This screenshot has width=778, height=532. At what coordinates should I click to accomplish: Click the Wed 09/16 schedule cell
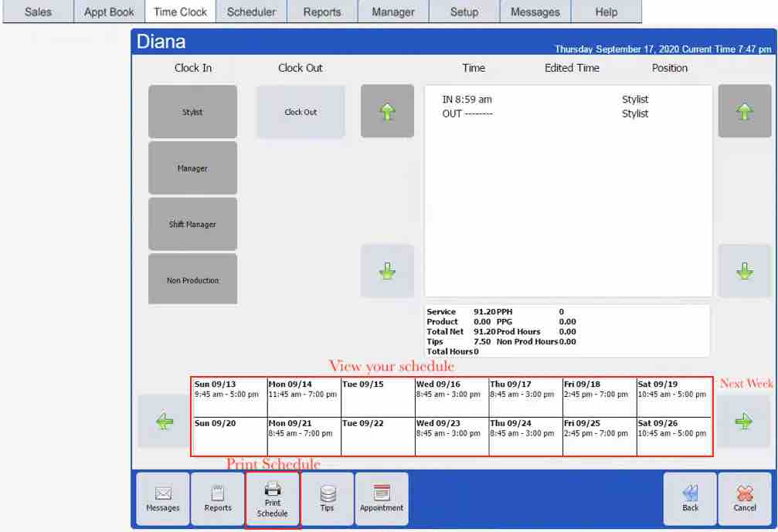point(452,397)
